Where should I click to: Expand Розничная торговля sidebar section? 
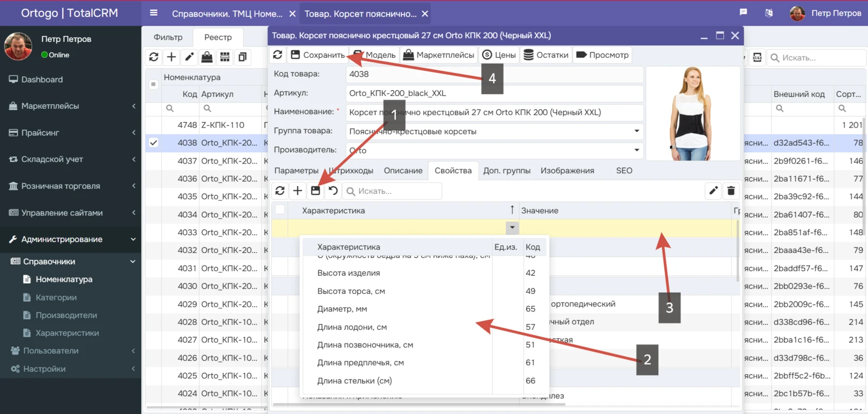70,186
